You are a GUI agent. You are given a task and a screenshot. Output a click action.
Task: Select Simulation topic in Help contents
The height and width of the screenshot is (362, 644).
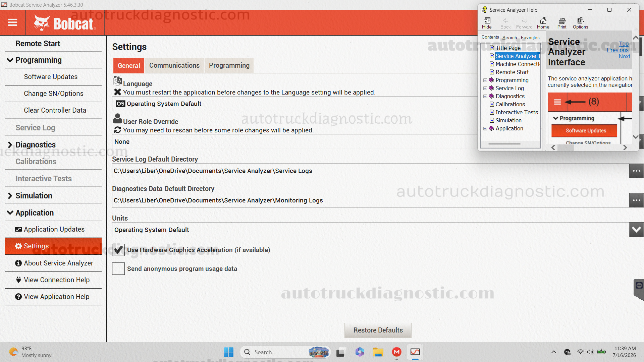coord(508,120)
